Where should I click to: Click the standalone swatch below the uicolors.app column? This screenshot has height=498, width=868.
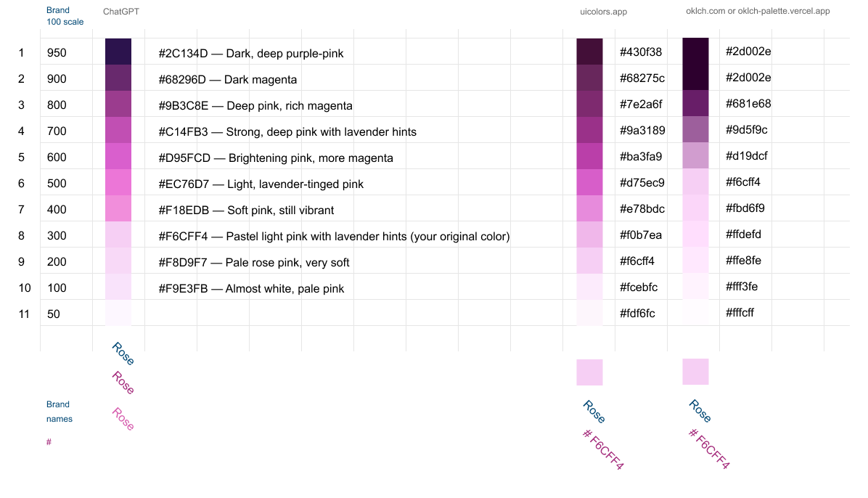(x=589, y=372)
